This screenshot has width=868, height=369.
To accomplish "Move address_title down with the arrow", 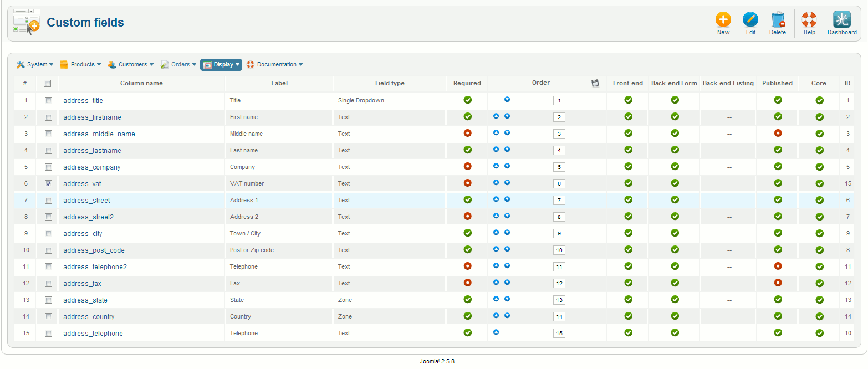I will tap(507, 100).
